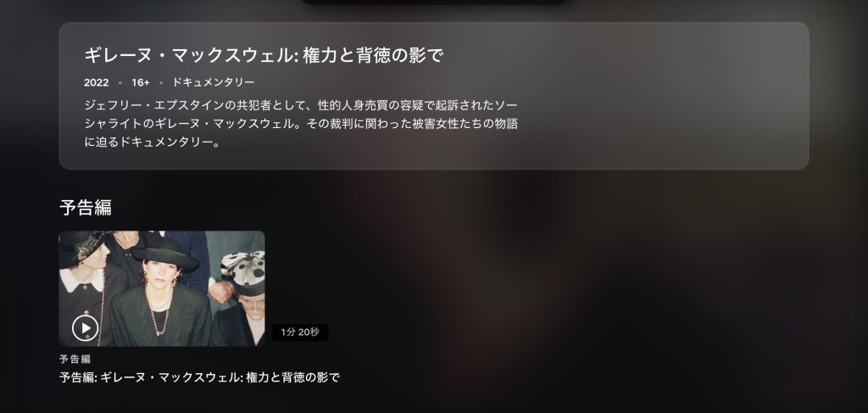Image resolution: width=868 pixels, height=413 pixels.
Task: Click the dark rounded bar at the top edge
Action: (434, 2)
